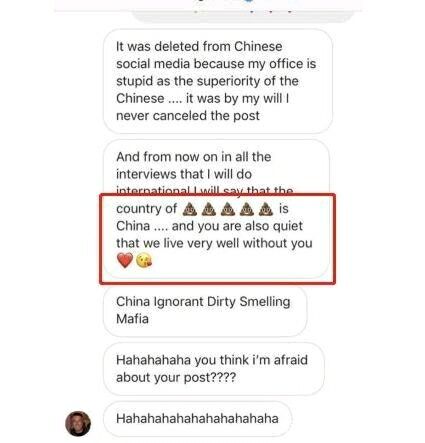Click the text "interviews that I will do"
Image resolution: width=425 pixels, height=443 pixels.
(x=184, y=174)
